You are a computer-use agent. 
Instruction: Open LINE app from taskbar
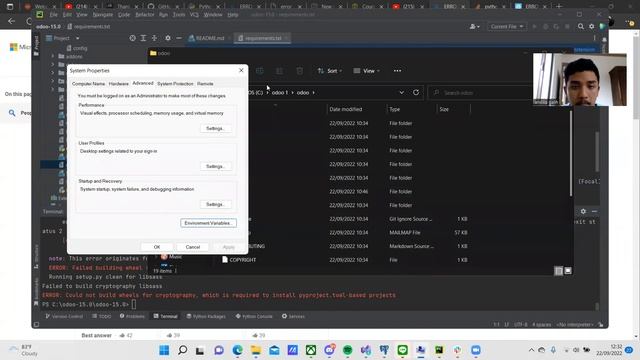[x=402, y=350]
